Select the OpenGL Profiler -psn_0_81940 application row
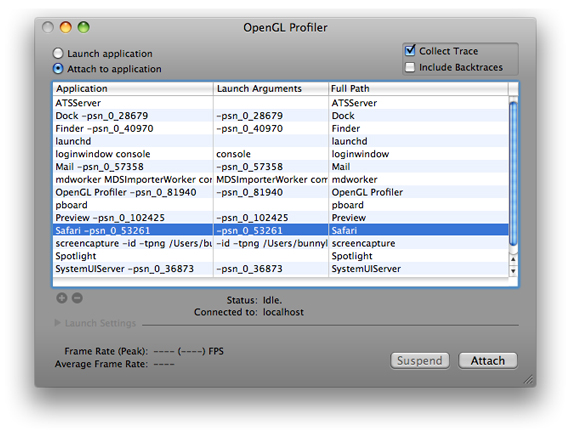The height and width of the screenshot is (431, 570). point(133,192)
